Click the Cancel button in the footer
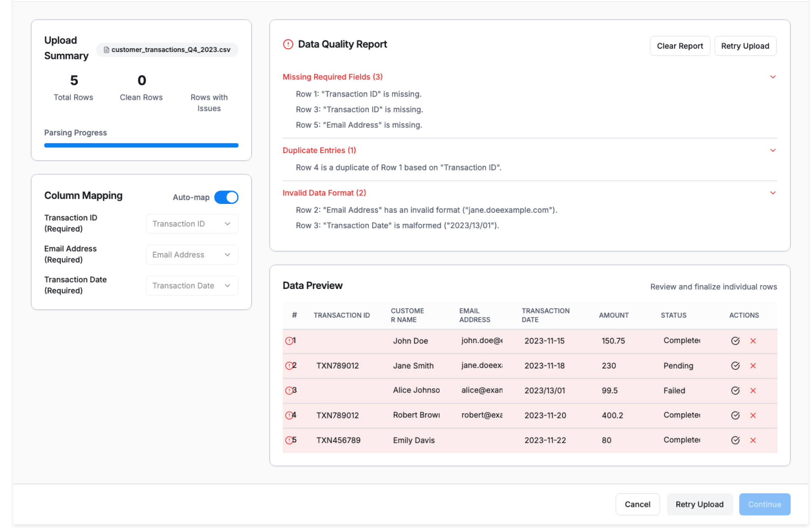This screenshot has height=528, width=812. point(637,504)
